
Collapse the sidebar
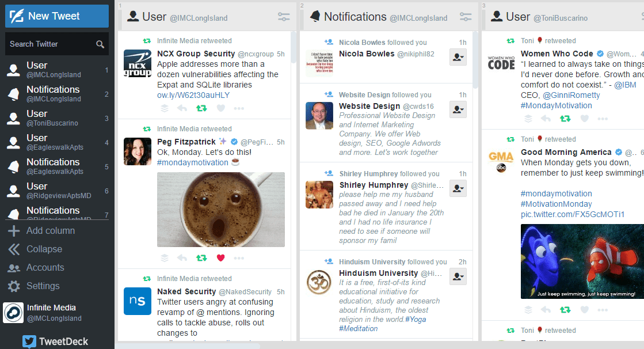point(35,249)
